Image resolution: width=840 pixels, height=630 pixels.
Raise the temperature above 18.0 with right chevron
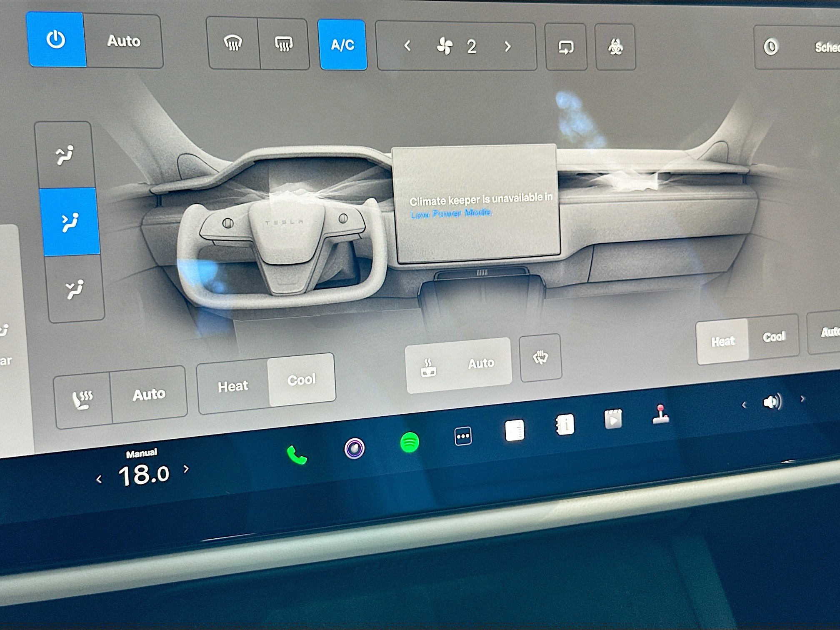[186, 470]
